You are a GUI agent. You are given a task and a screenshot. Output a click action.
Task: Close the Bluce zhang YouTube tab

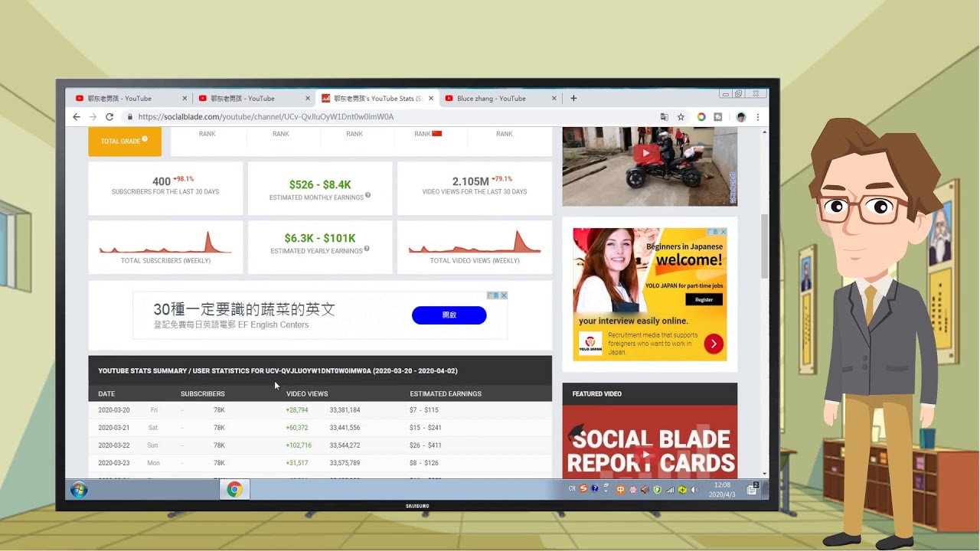click(x=554, y=98)
